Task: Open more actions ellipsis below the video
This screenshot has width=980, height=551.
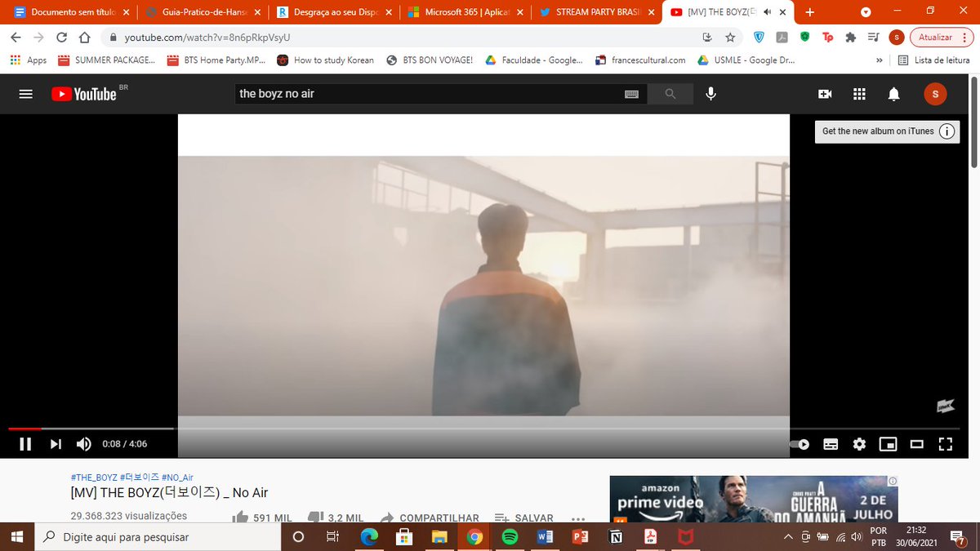Action: tap(578, 518)
